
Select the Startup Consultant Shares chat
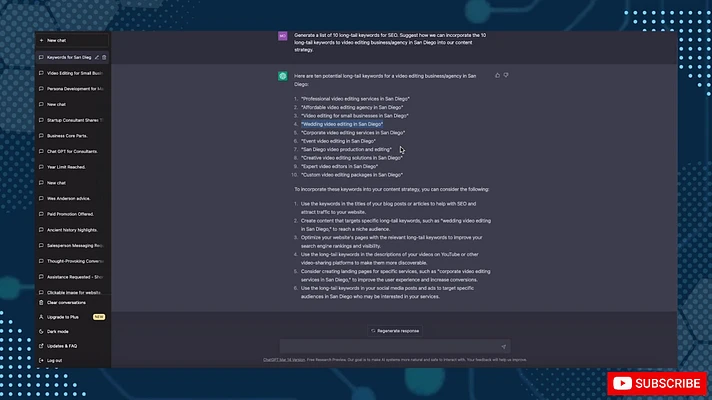pyautogui.click(x=75, y=120)
